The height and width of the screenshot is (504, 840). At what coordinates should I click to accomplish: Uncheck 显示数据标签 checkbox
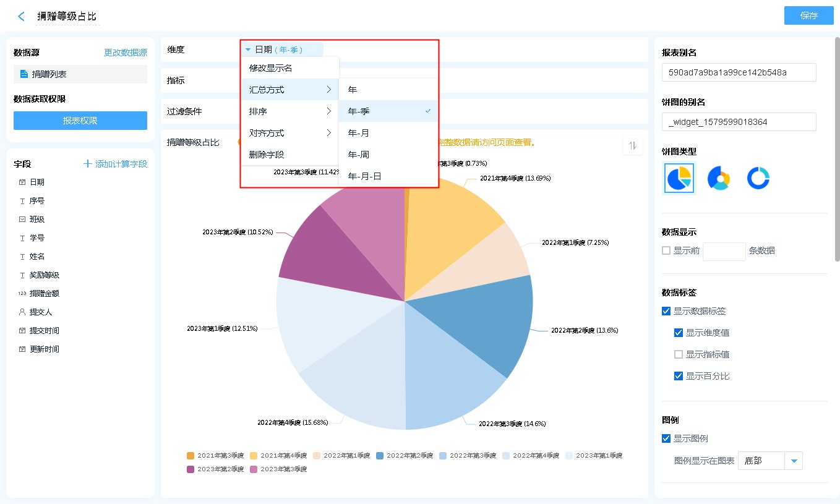coord(666,311)
